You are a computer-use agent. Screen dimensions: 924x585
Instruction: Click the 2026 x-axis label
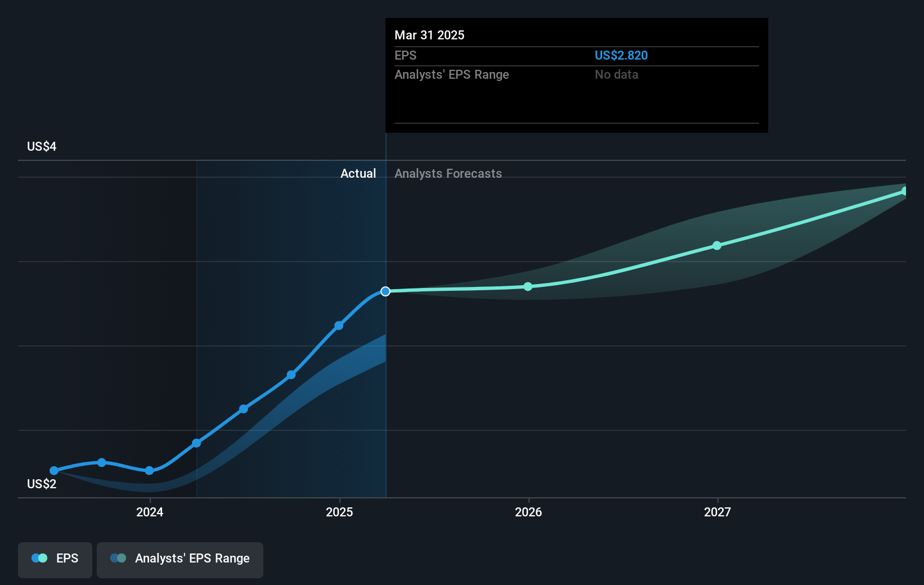tap(528, 512)
